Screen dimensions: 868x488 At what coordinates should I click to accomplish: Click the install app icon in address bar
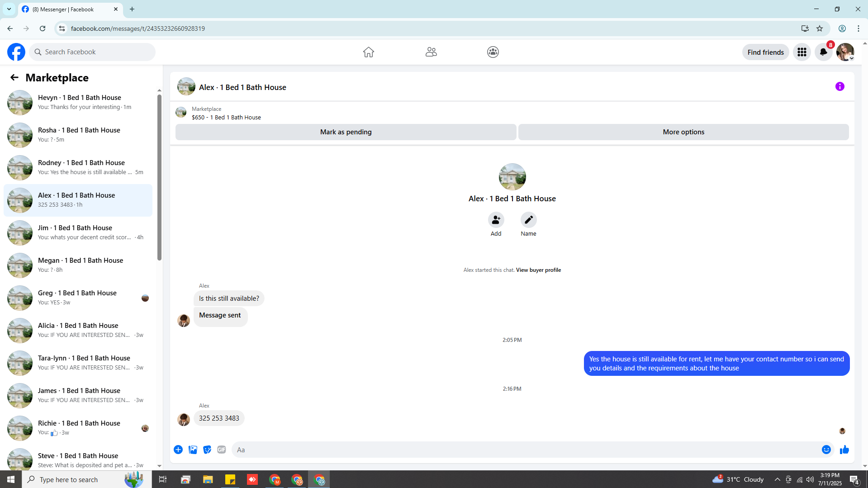[x=805, y=28]
